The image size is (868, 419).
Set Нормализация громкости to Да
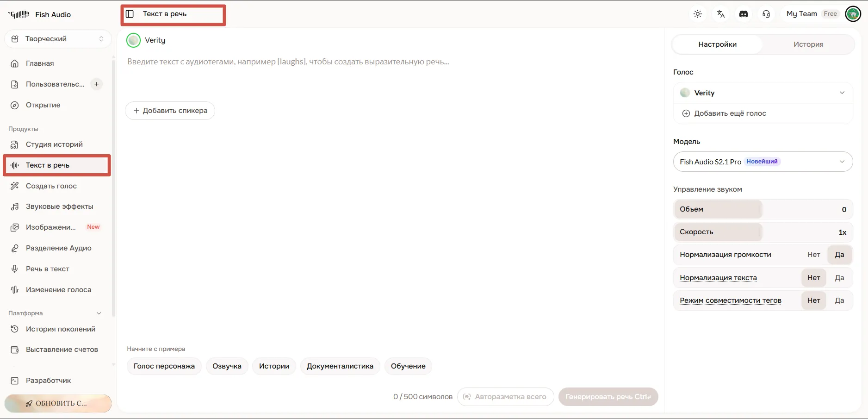839,255
